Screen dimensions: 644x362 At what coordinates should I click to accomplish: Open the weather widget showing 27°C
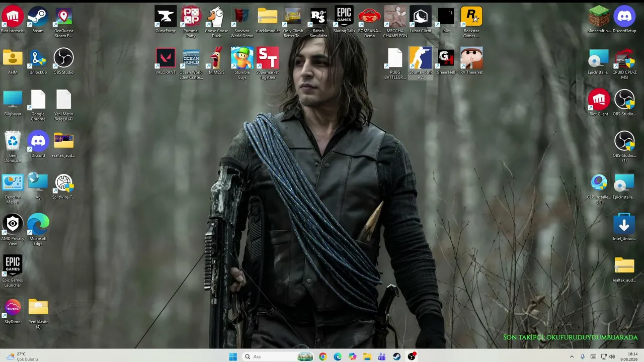(21, 356)
